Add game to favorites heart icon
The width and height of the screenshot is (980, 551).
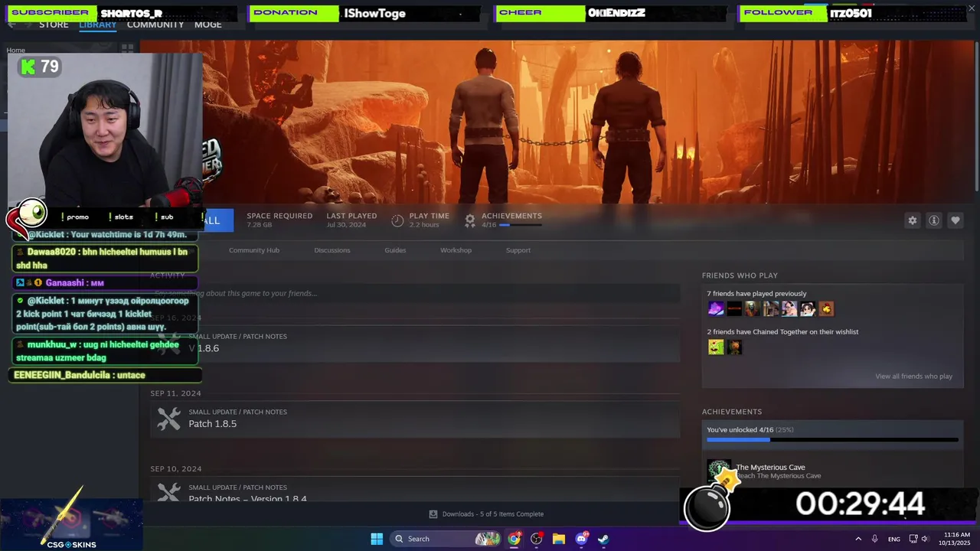pyautogui.click(x=955, y=220)
